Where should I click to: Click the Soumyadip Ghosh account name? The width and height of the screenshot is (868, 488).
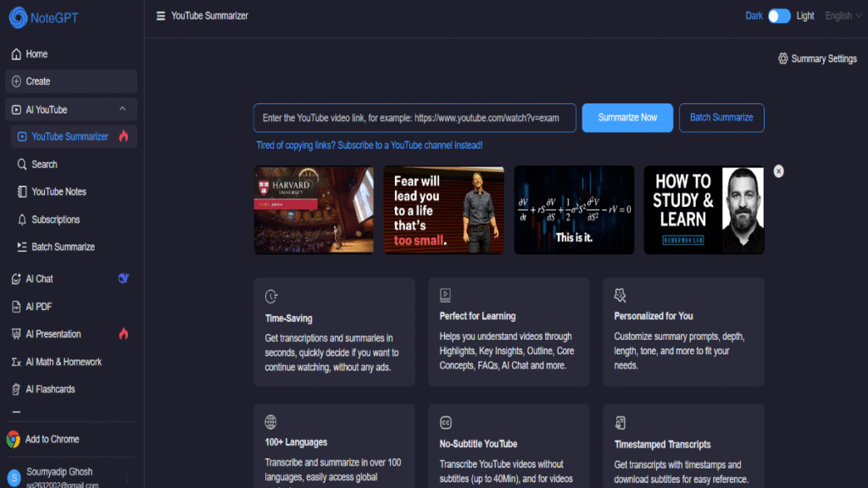59,472
